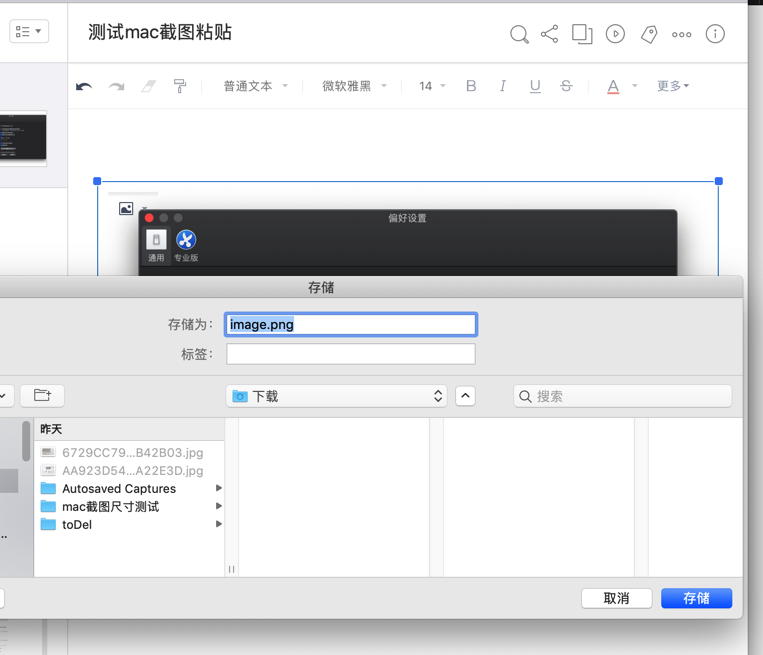Viewport: 763px width, 655px height.
Task: Open the 普通文本 paragraph style dropdown
Action: (255, 86)
